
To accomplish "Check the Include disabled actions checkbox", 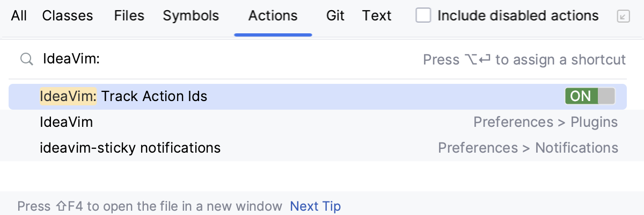I will click(x=424, y=16).
